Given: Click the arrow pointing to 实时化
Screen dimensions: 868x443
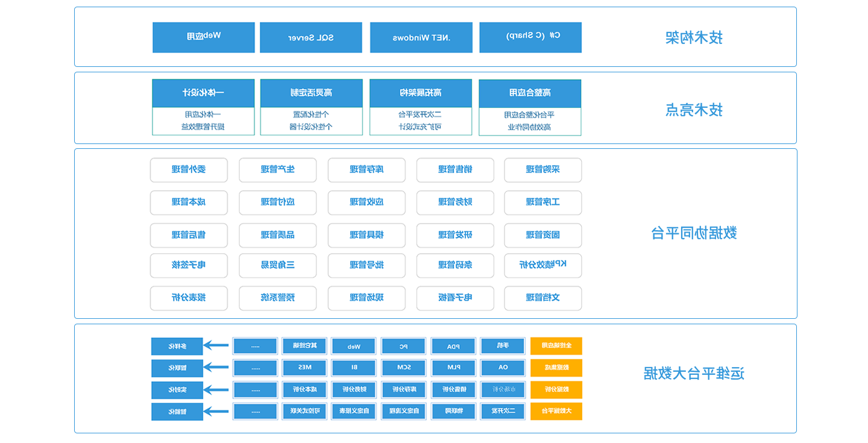Looking at the screenshot, I should (215, 390).
